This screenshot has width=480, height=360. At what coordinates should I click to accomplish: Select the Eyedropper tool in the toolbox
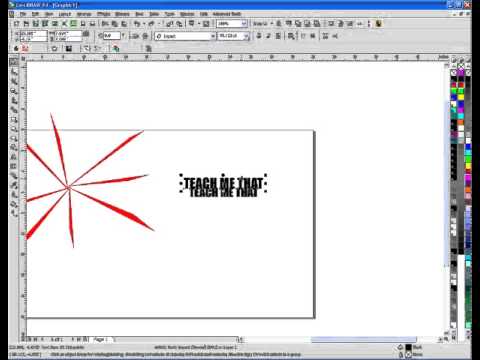14,185
